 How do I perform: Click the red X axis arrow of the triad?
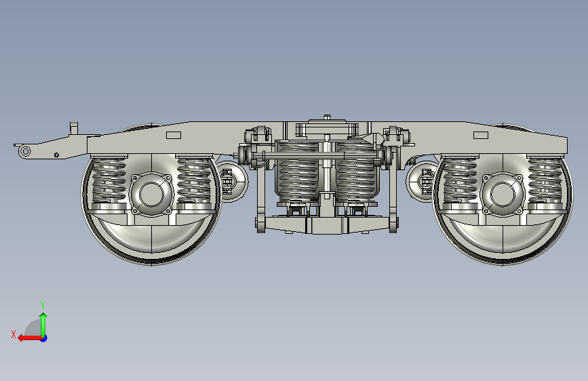click(x=29, y=338)
